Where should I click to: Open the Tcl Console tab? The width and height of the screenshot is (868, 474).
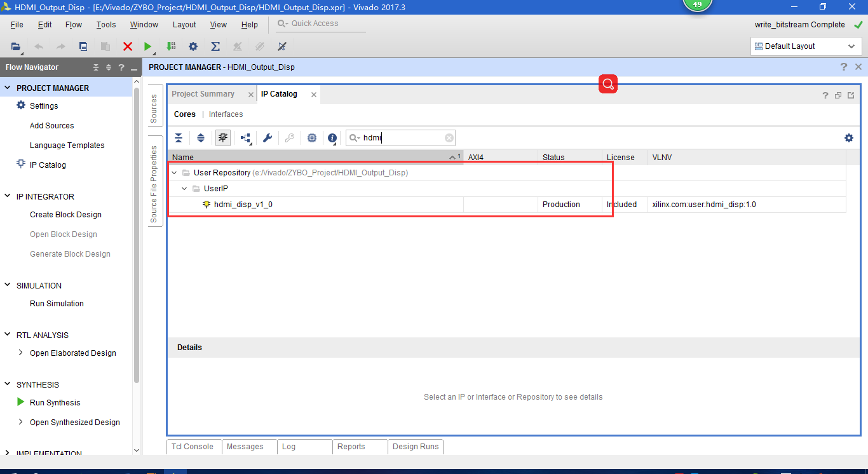tap(194, 447)
